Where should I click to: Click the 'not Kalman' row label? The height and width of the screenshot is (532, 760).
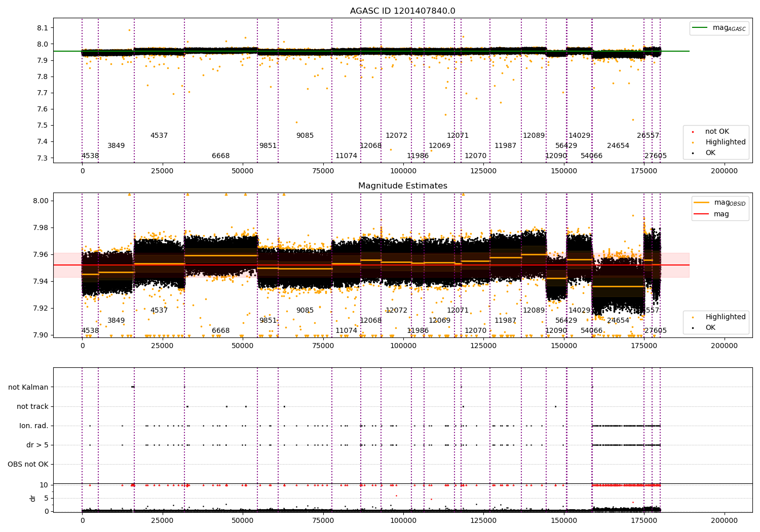(x=28, y=387)
